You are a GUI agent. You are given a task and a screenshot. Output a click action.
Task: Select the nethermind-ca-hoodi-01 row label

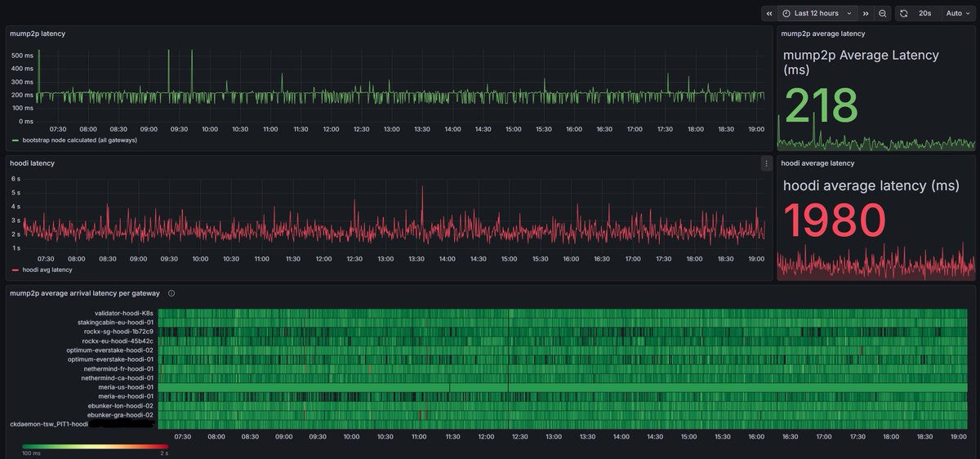(x=118, y=378)
